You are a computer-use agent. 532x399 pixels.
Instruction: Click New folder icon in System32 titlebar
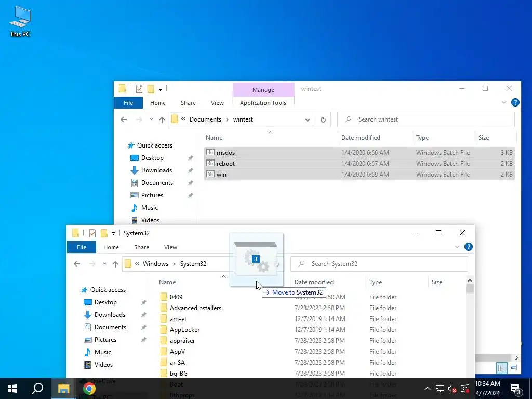tap(104, 233)
